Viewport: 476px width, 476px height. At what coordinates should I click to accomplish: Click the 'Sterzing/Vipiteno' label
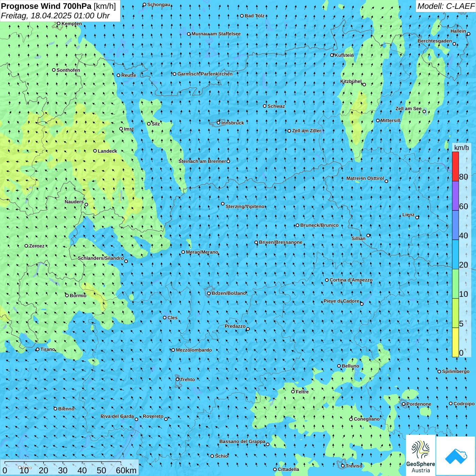245,206
